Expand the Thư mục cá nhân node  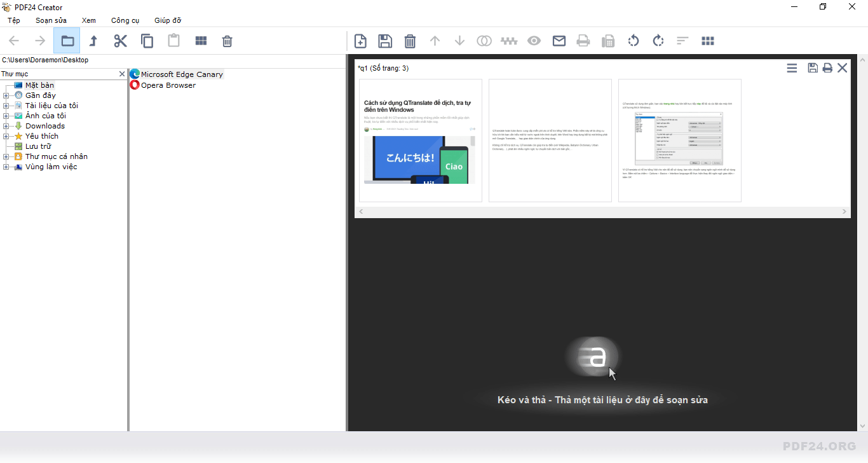click(5, 156)
